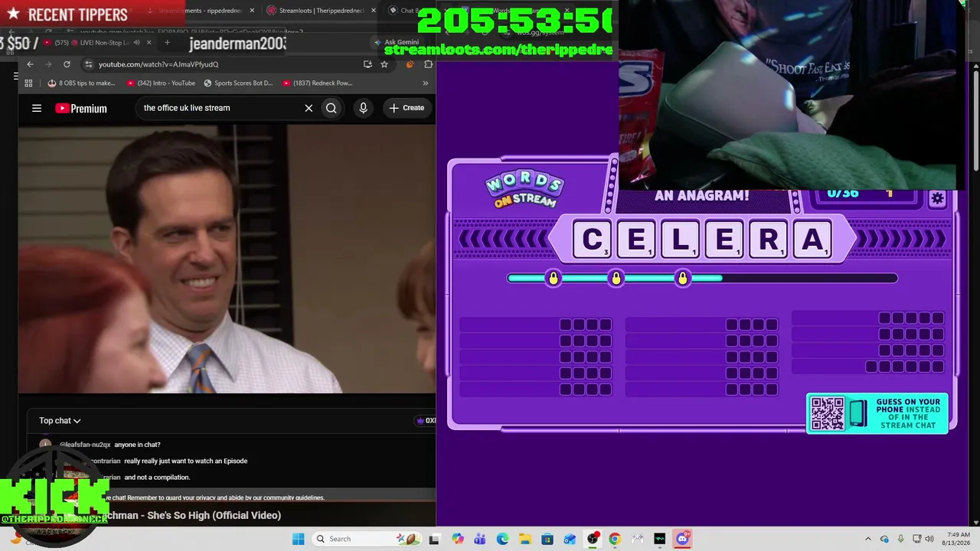Viewport: 980px width, 551px height.
Task: Click the video player showing The Office
Action: click(x=227, y=259)
